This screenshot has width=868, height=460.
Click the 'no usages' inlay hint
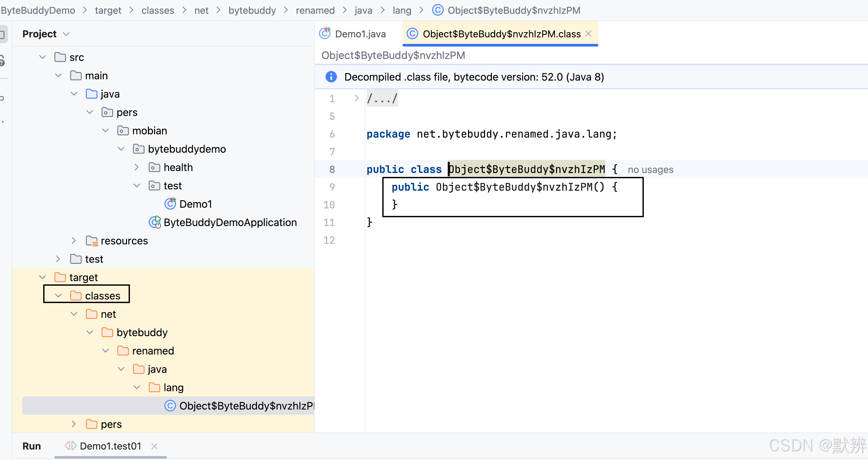(650, 170)
